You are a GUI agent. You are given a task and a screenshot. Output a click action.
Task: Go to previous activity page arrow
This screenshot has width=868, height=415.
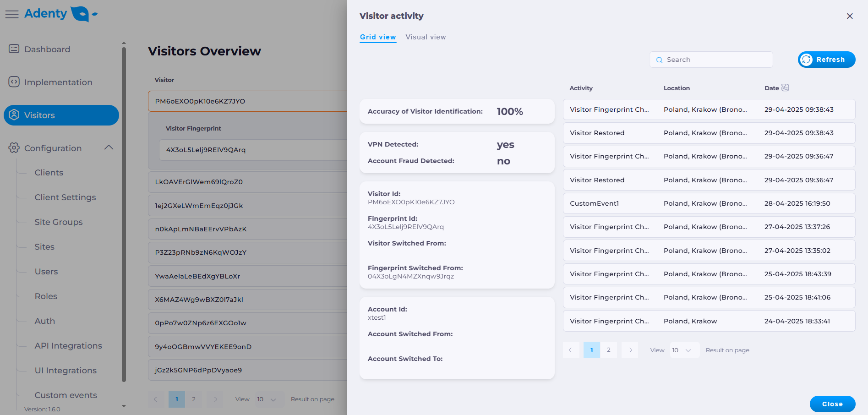pos(571,350)
